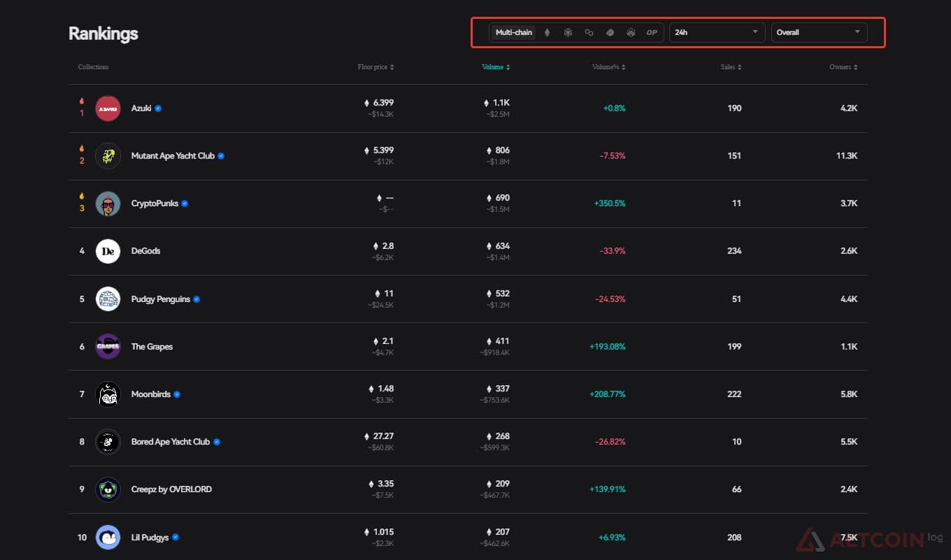
Task: Open the CryptoPunks collection name link
Action: (155, 203)
